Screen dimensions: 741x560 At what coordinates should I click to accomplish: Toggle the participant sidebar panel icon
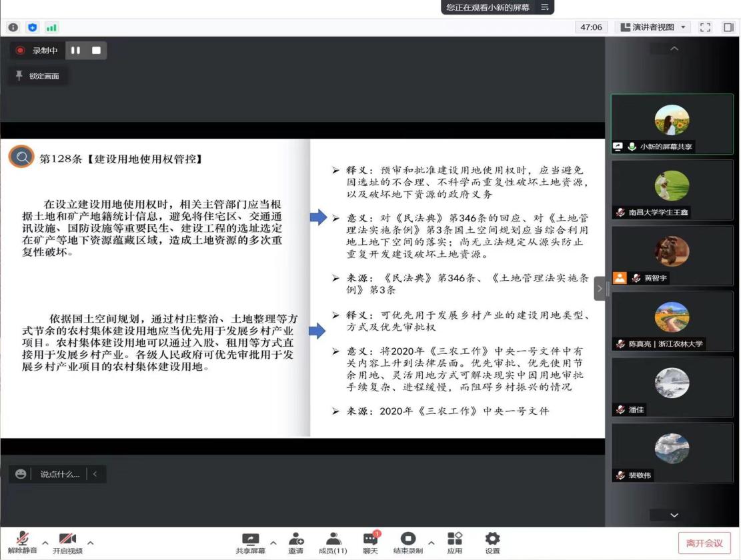tap(728, 27)
